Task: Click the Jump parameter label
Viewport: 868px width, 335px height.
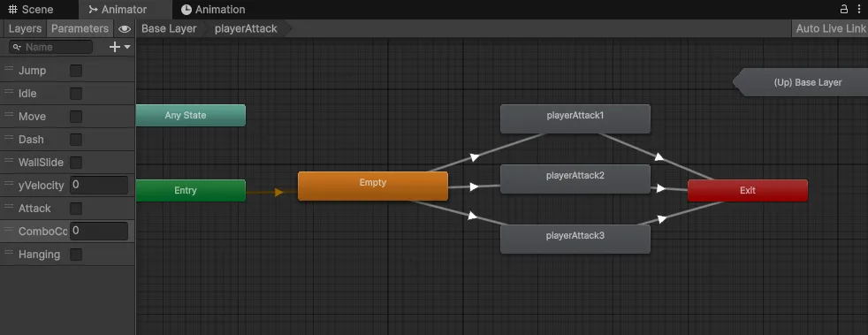Action: tap(32, 71)
